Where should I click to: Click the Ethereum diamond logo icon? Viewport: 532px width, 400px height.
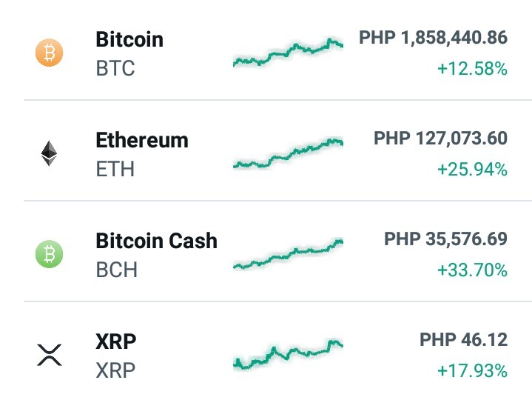coord(49,153)
